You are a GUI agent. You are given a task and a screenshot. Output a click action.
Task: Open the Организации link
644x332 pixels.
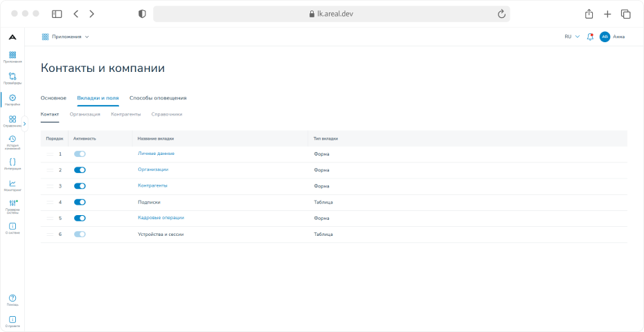tap(153, 169)
